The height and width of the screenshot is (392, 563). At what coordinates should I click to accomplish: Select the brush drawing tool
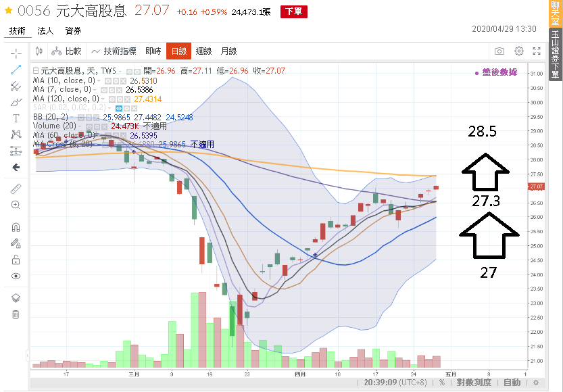16,102
